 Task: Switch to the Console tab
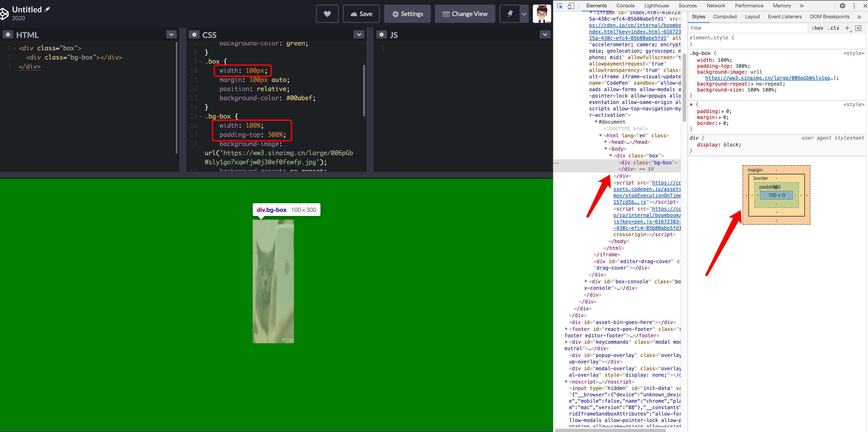tap(625, 6)
